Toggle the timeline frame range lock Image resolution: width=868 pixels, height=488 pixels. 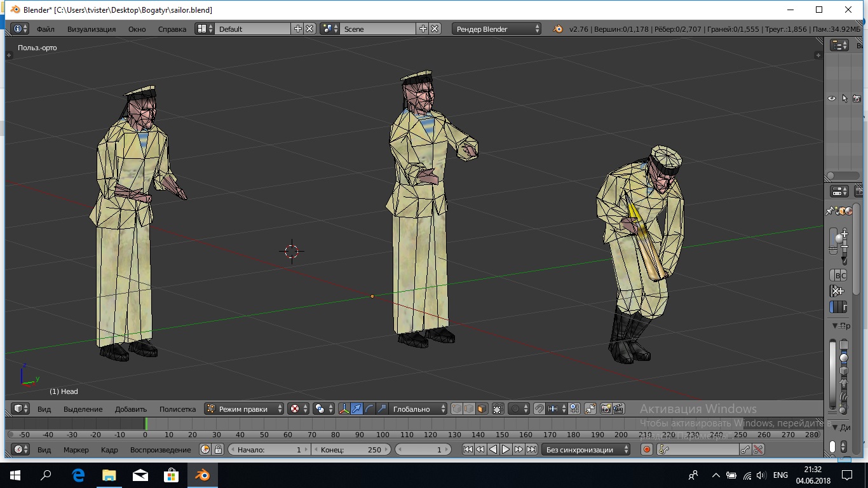[218, 450]
